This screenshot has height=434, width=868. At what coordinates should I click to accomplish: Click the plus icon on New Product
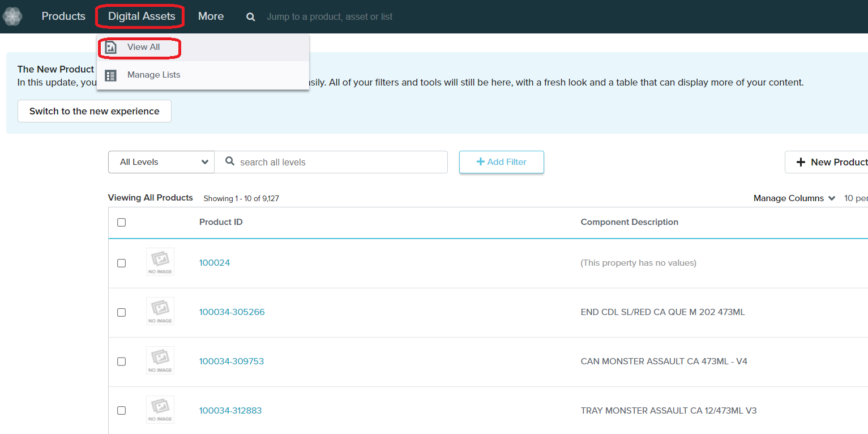click(801, 163)
